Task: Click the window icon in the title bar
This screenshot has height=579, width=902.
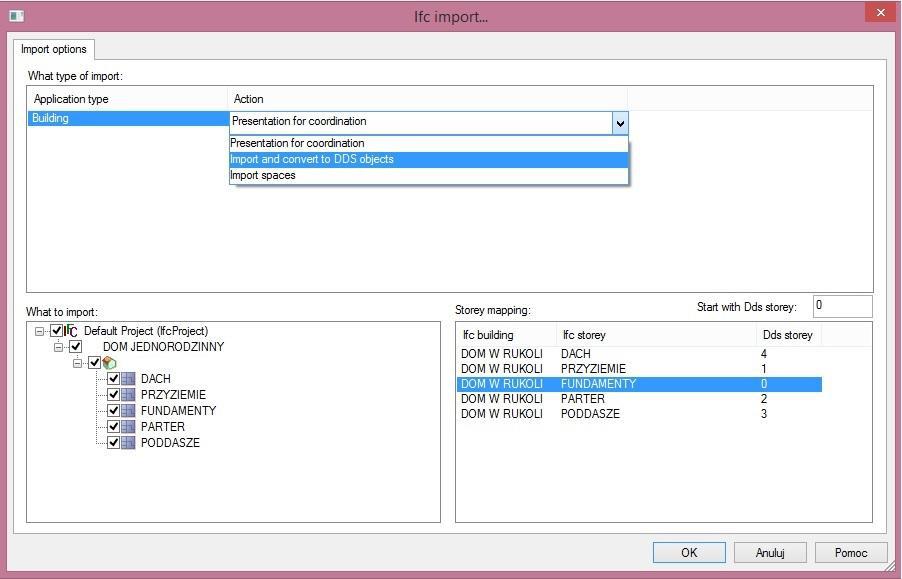Action: point(16,15)
